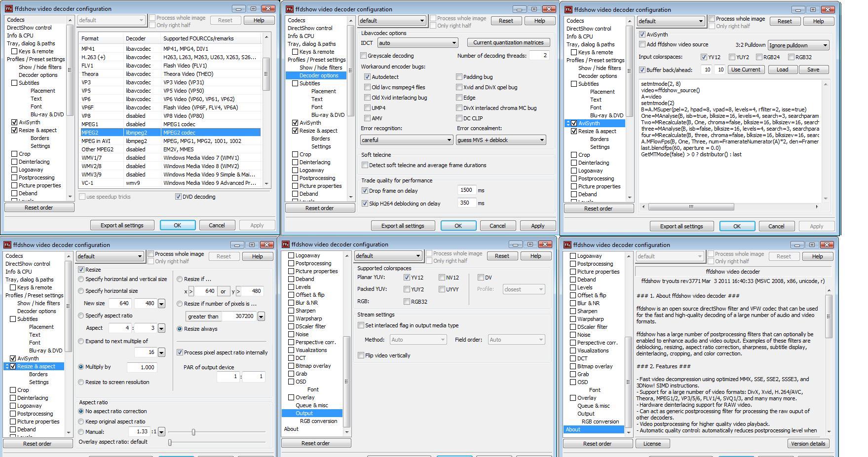
Task: Click the Number of decoding threads field
Action: point(539,56)
